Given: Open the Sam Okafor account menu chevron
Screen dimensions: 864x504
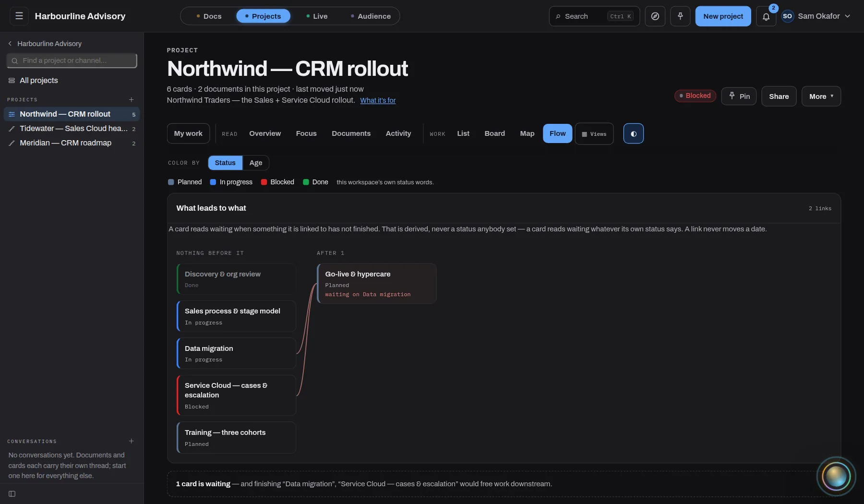Looking at the screenshot, I should [847, 16].
